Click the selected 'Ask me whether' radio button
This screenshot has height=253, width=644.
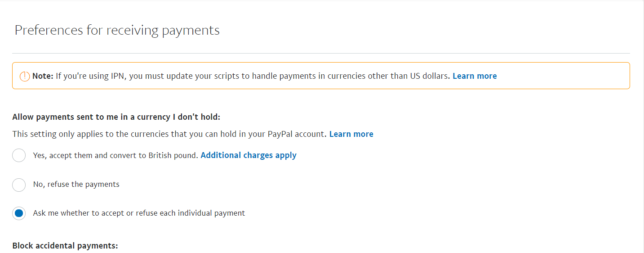tap(19, 213)
